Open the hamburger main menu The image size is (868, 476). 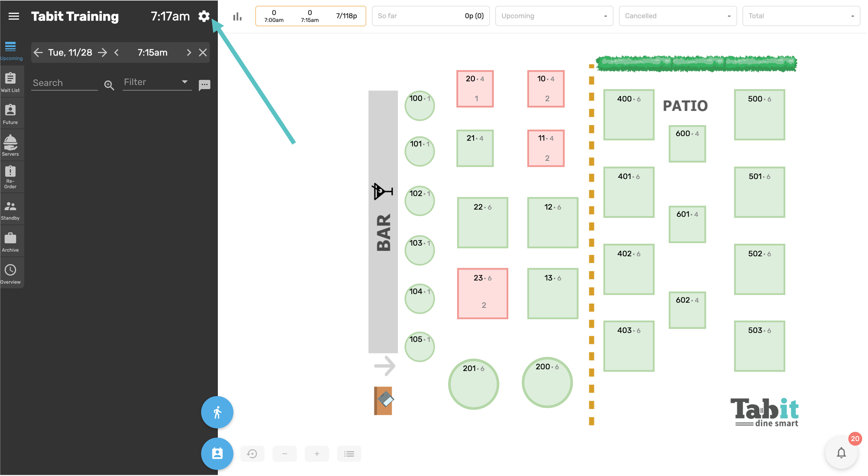pyautogui.click(x=14, y=16)
